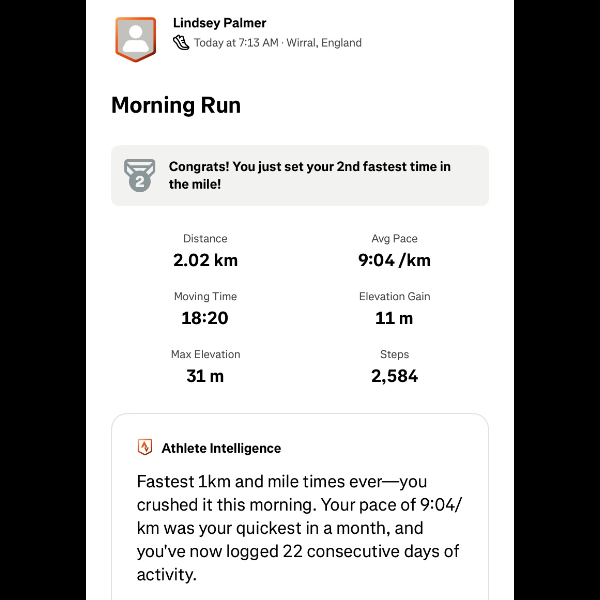Viewport: 600px width, 600px height.
Task: Click the Athlete Intelligence heading
Action: point(221,448)
